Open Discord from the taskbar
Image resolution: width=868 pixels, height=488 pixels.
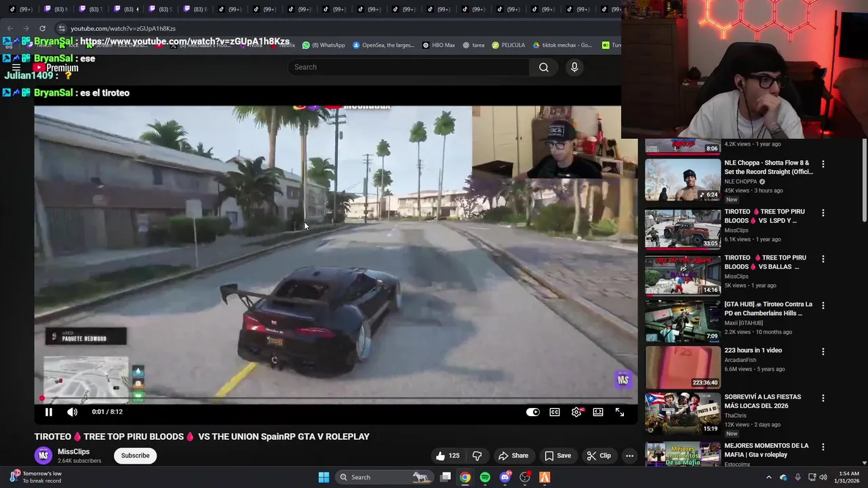pyautogui.click(x=505, y=477)
